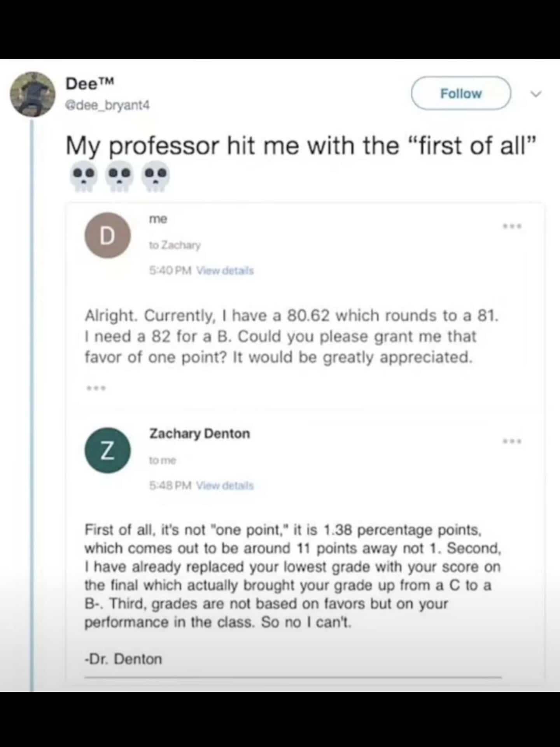Open the @dee_bryant4 handle

(108, 105)
